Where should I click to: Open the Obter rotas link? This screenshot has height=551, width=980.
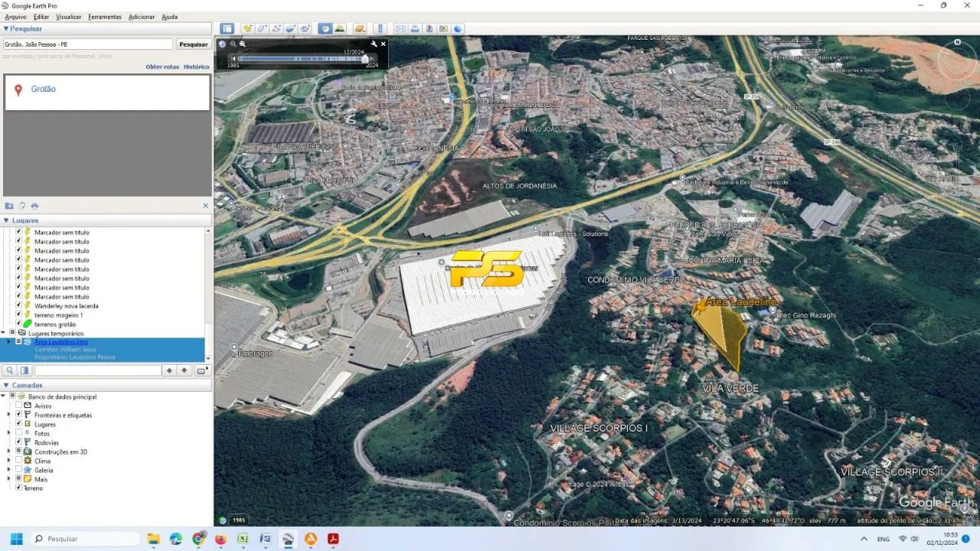(162, 67)
